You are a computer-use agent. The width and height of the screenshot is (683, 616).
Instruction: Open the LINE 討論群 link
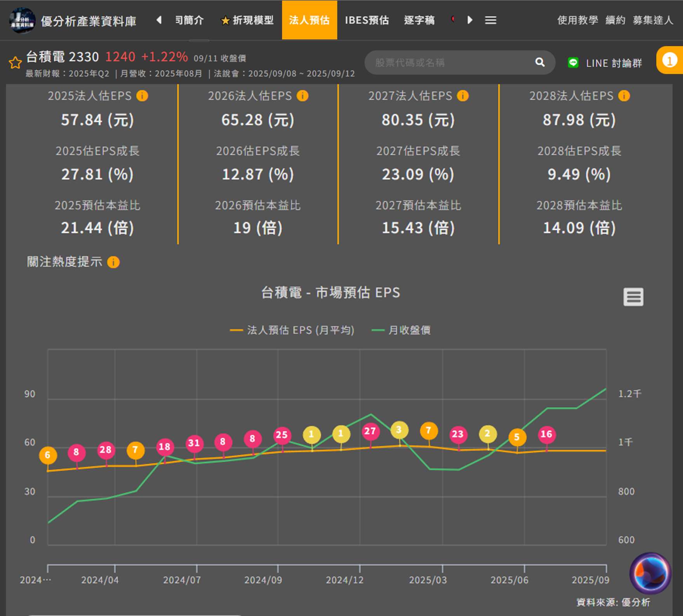614,63
